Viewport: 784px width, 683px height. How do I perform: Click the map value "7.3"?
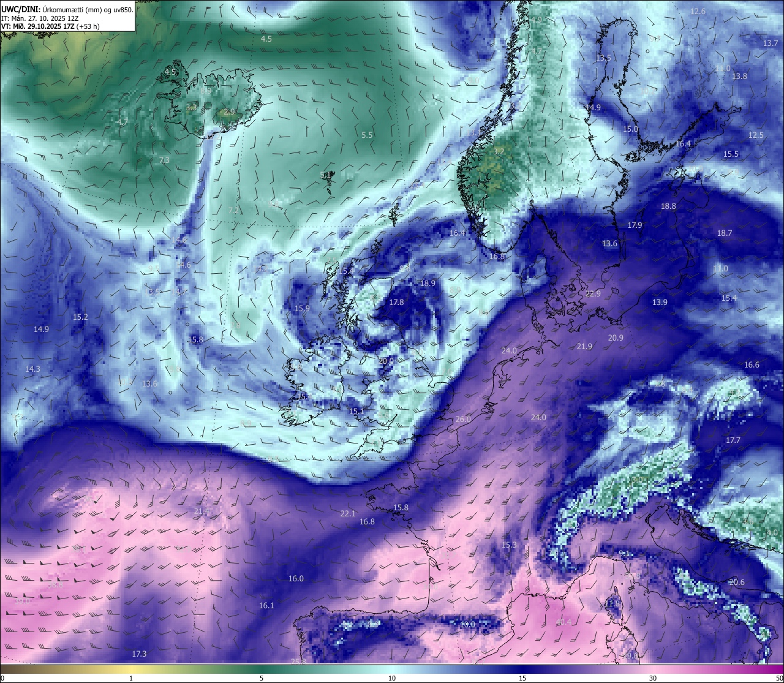164,160
